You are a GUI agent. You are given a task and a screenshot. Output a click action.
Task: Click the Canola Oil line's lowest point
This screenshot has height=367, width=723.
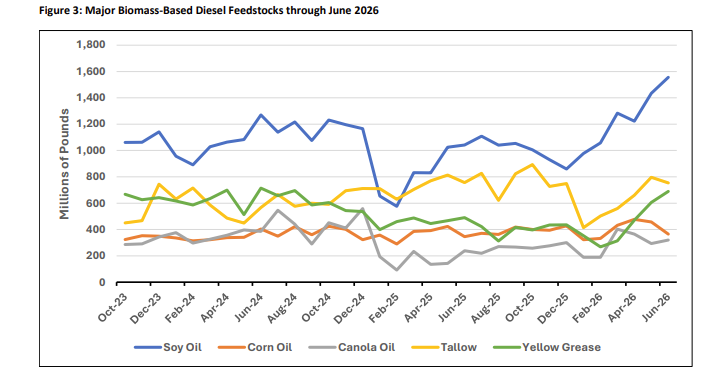tap(396, 270)
